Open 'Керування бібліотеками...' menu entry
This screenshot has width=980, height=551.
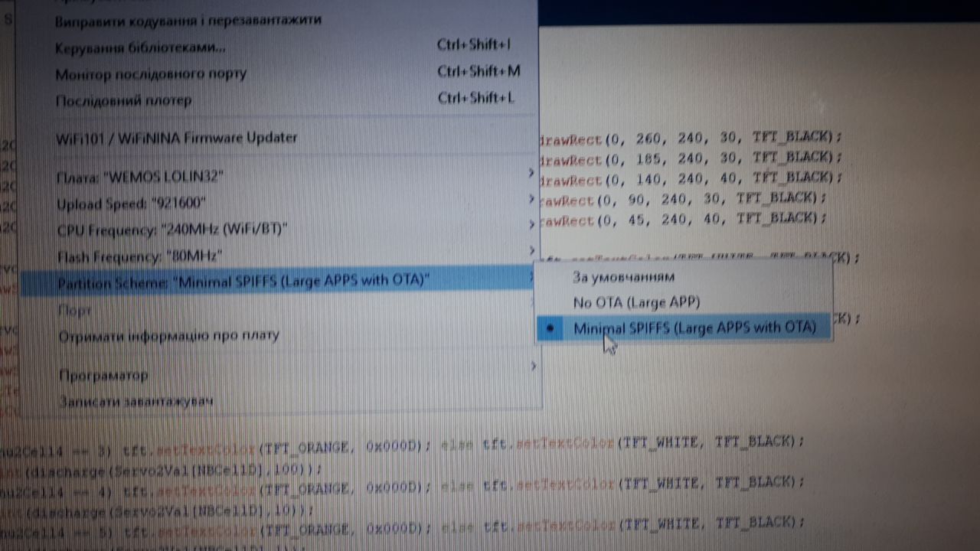pos(279,47)
